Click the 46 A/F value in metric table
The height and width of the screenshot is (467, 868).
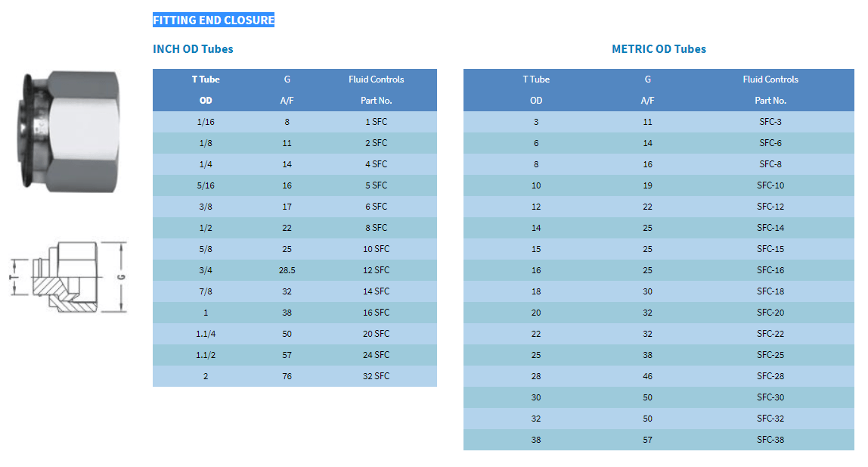tap(648, 376)
